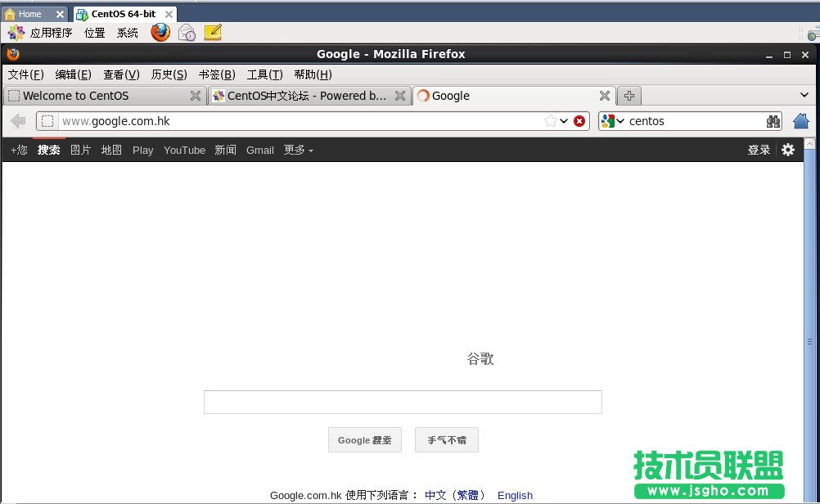Stop loading the page with the red X
The width and height of the screenshot is (820, 504).
[x=579, y=121]
